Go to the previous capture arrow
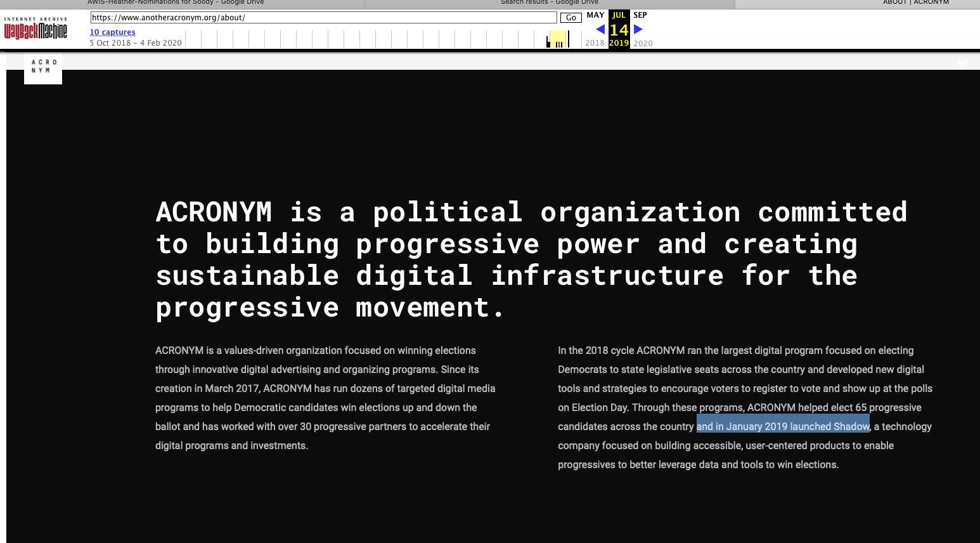Viewport: 980px width, 543px height. [x=600, y=29]
